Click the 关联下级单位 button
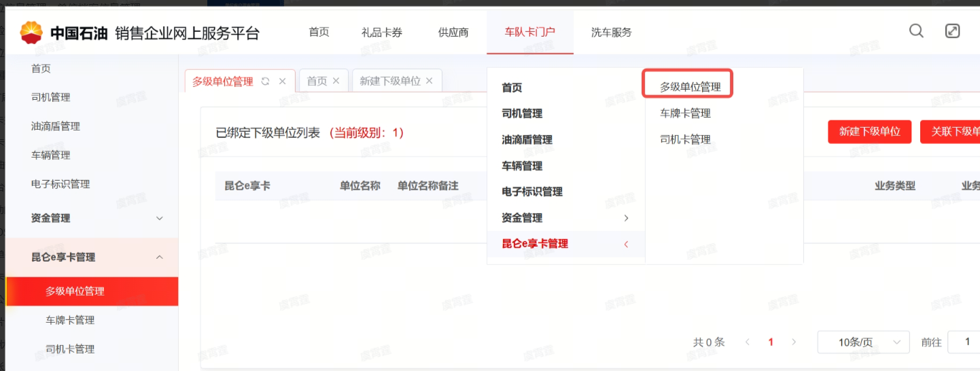 [x=951, y=132]
